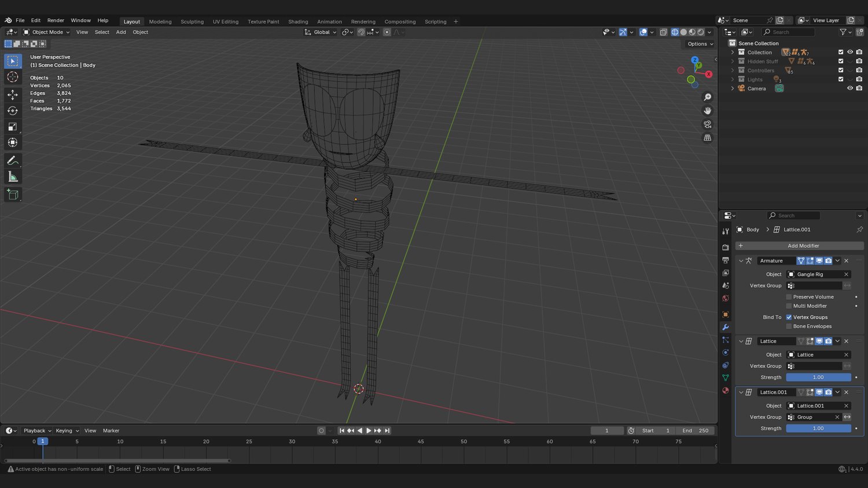Activate the Move tool
The width and height of the screenshot is (868, 488).
tap(13, 94)
